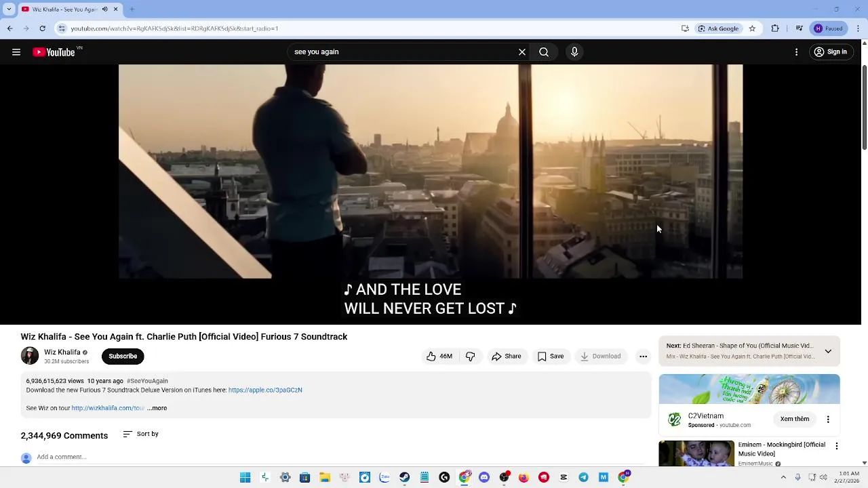
Task: Open Chrome three-dot menu
Action: (858, 28)
